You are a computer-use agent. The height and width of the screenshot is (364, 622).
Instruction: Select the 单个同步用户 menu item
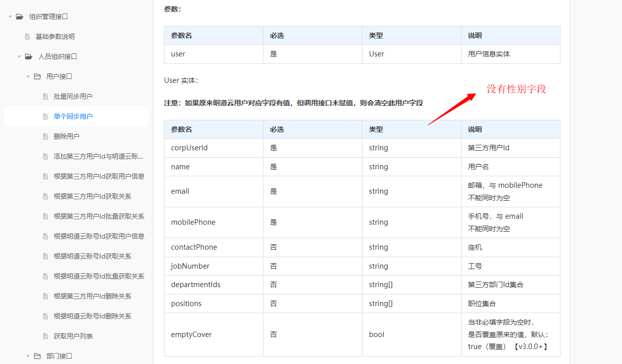(73, 116)
